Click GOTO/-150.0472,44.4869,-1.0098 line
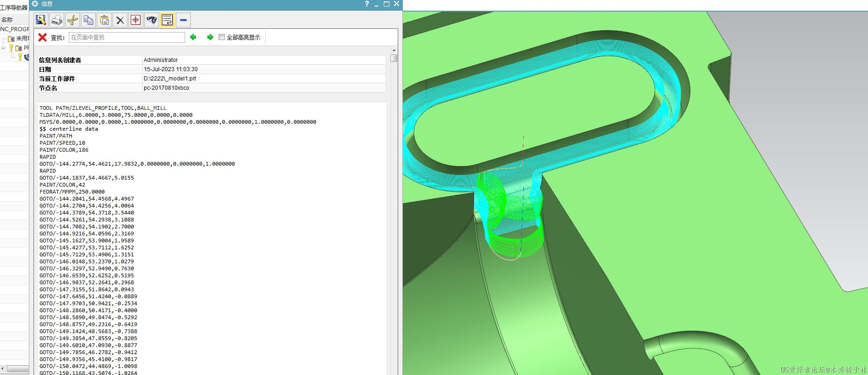Viewport: 868px width, 375px height. [88, 366]
